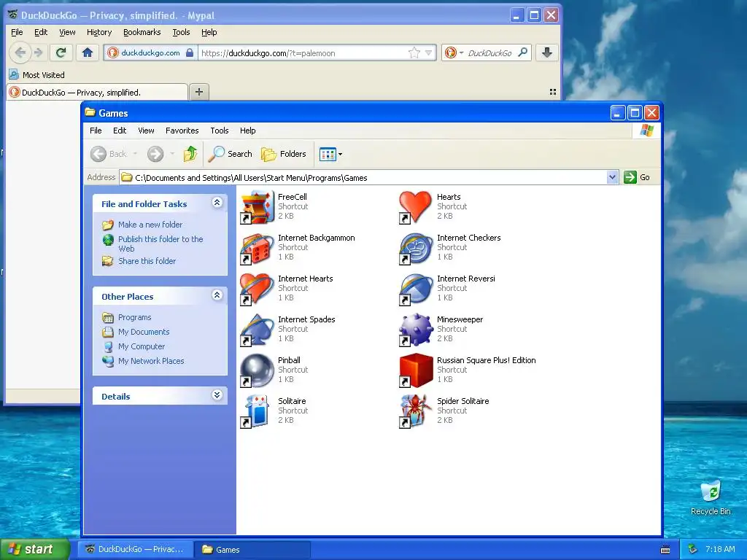The image size is (747, 560).
Task: Select the Spider Solitaire icon
Action: click(x=415, y=411)
